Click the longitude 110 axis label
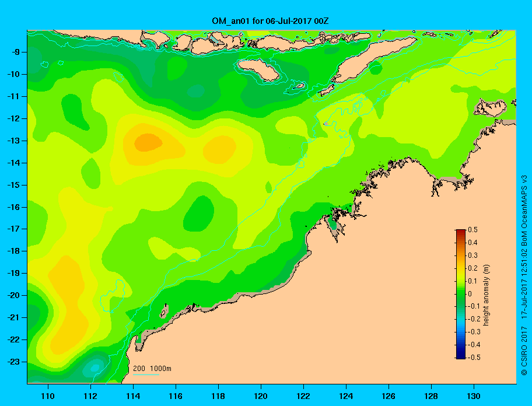The image size is (532, 406). tap(48, 396)
